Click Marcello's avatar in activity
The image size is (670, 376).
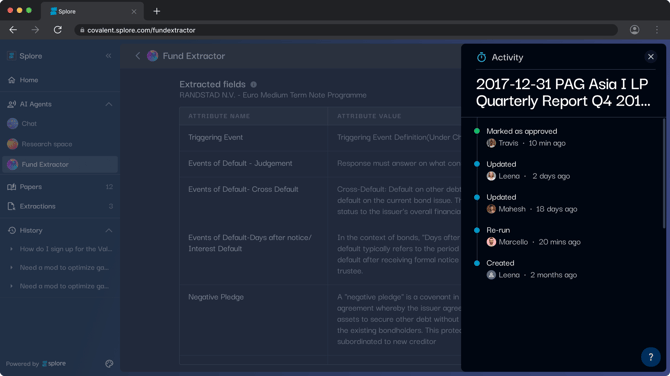coord(491,242)
